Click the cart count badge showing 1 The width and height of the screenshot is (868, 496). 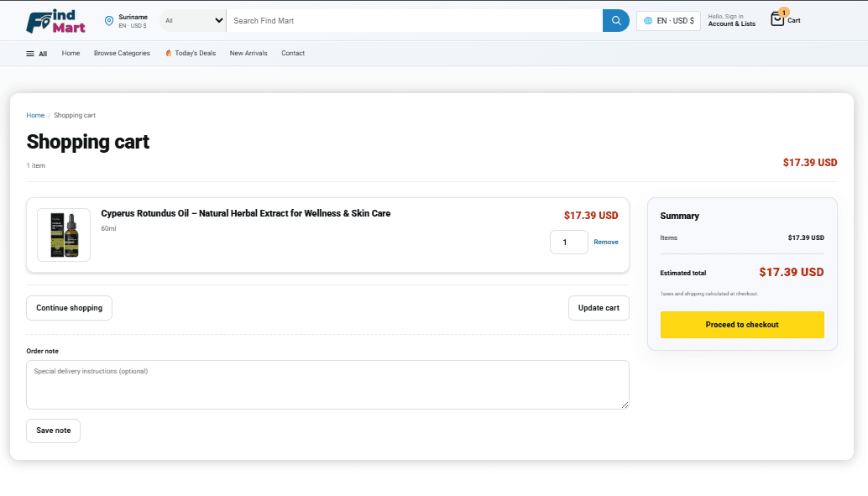click(783, 13)
